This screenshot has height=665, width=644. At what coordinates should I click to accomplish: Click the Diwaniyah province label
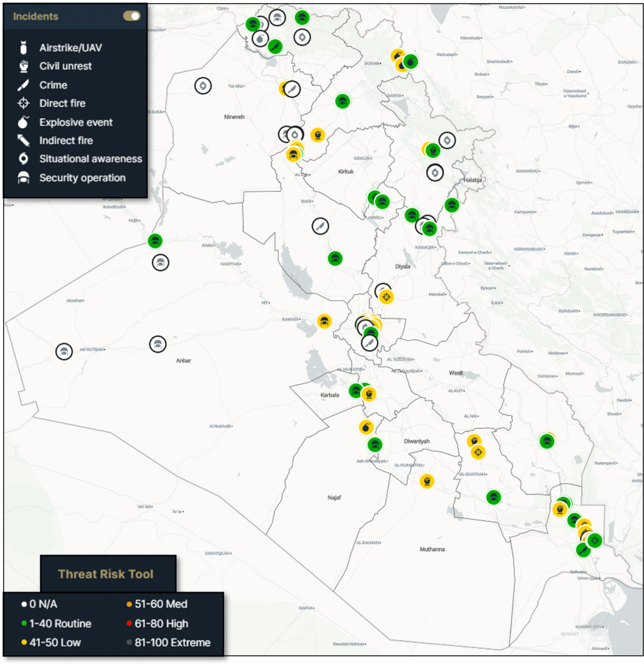417,441
